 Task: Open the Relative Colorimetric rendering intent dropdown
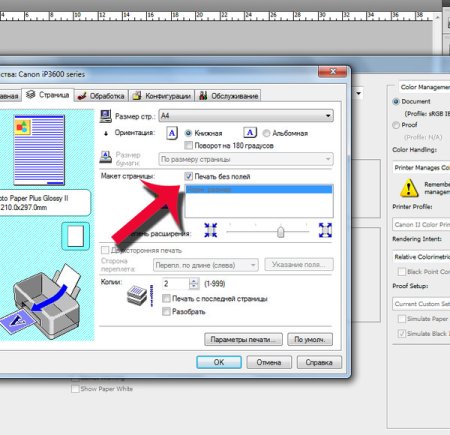421,257
